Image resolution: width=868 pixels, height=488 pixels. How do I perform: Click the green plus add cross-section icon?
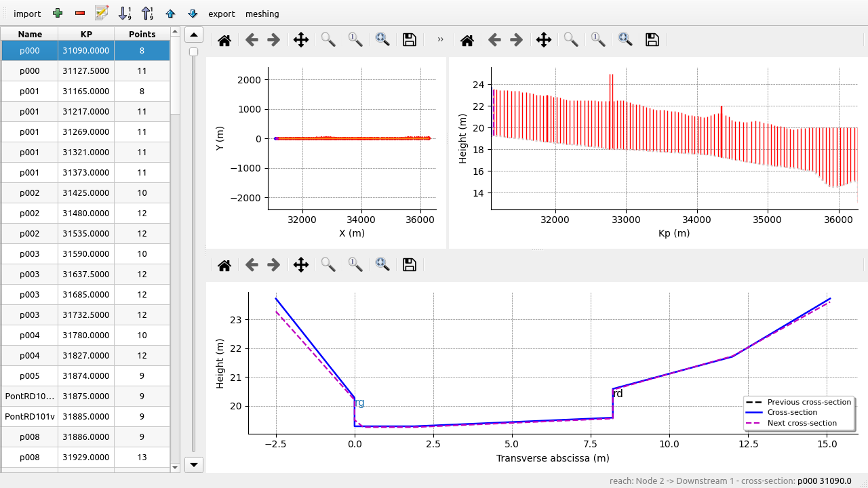(58, 14)
